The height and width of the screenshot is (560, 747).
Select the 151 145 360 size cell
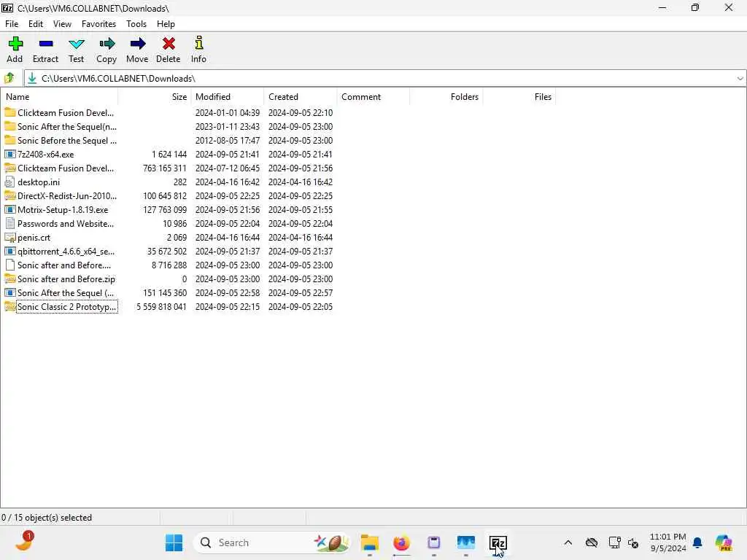coord(165,293)
